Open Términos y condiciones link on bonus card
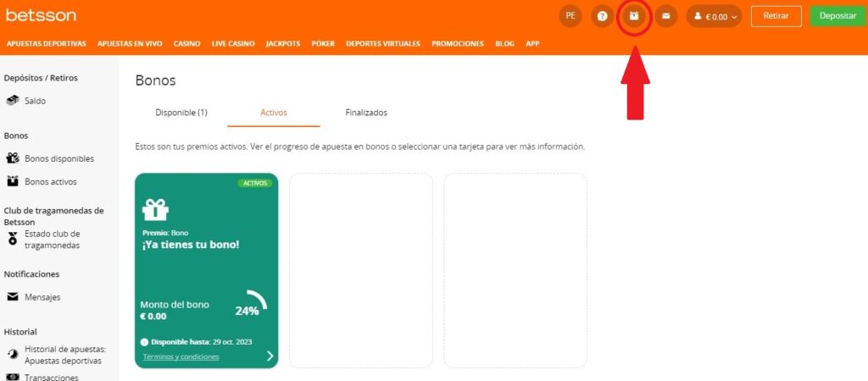Screen dimensions: 868x381 (181, 356)
